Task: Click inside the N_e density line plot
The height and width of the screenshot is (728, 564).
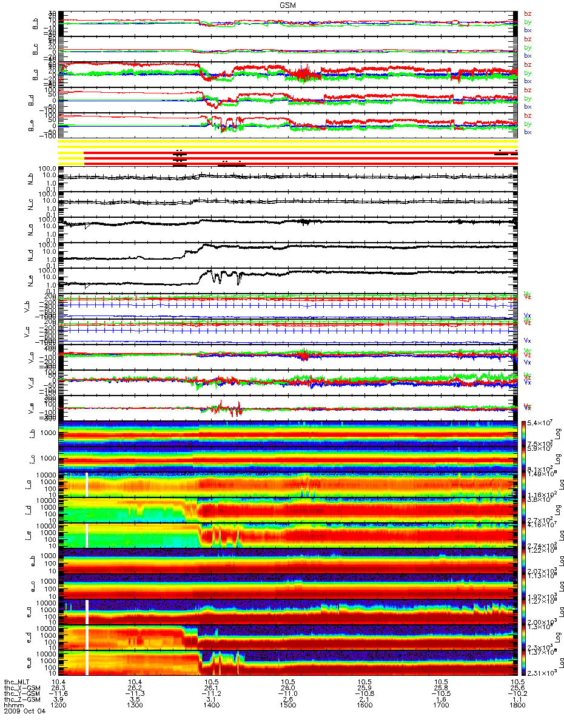Action: [x=287, y=281]
